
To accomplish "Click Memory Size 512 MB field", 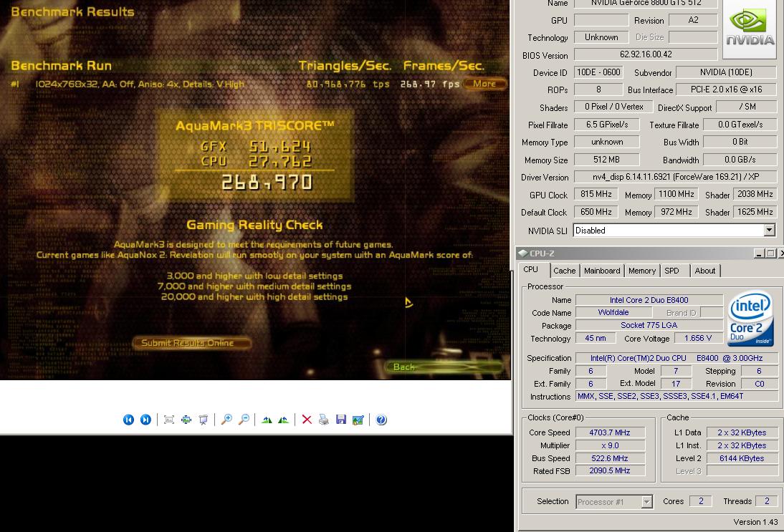I will pos(606,160).
